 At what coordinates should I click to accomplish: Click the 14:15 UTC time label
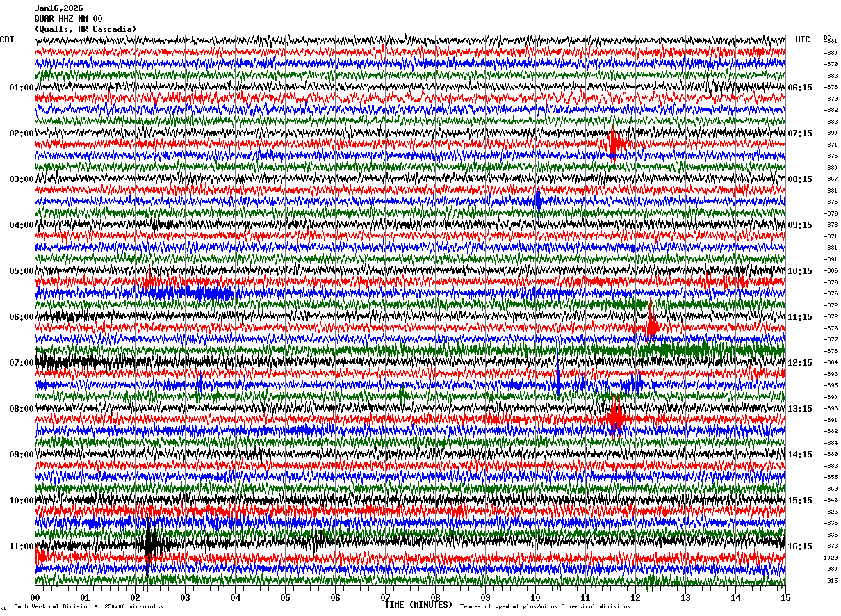click(801, 455)
